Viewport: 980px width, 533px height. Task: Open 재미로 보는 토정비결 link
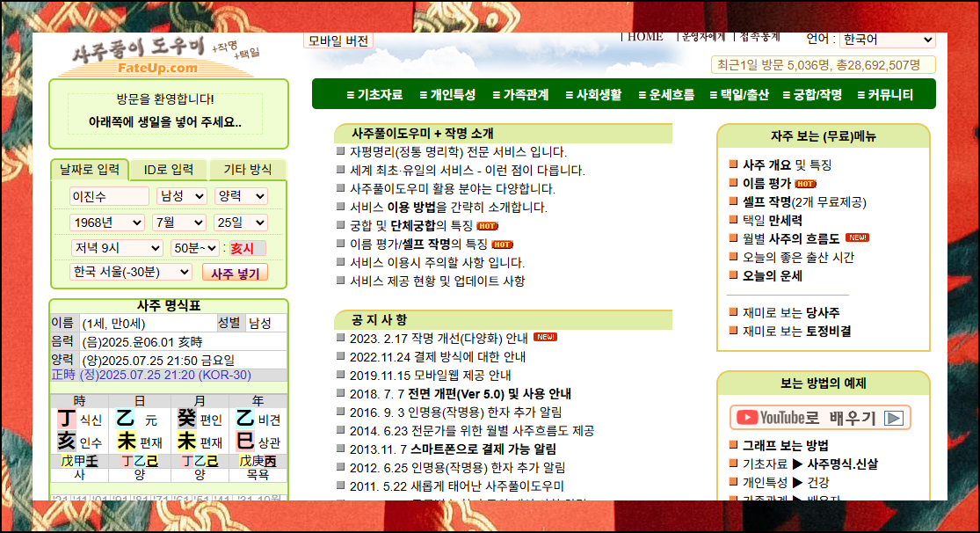[x=797, y=331]
